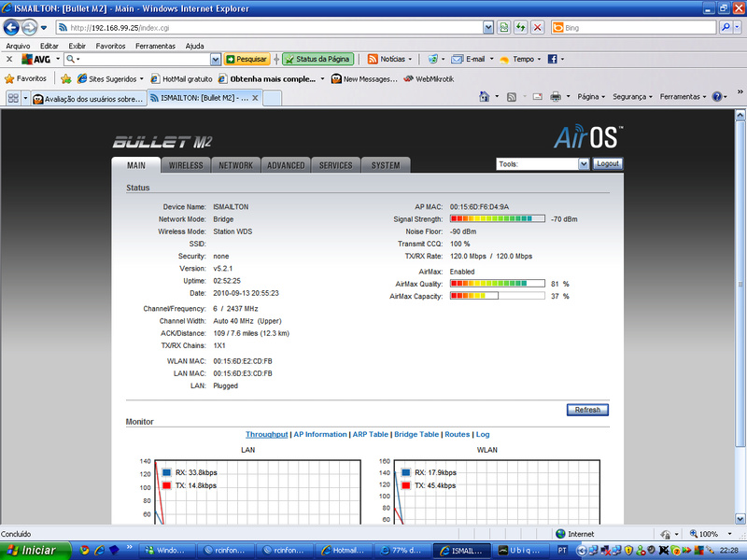Open the Ferramentas command bar dropdown
Image resolution: width=747 pixels, height=560 pixels.
click(683, 97)
